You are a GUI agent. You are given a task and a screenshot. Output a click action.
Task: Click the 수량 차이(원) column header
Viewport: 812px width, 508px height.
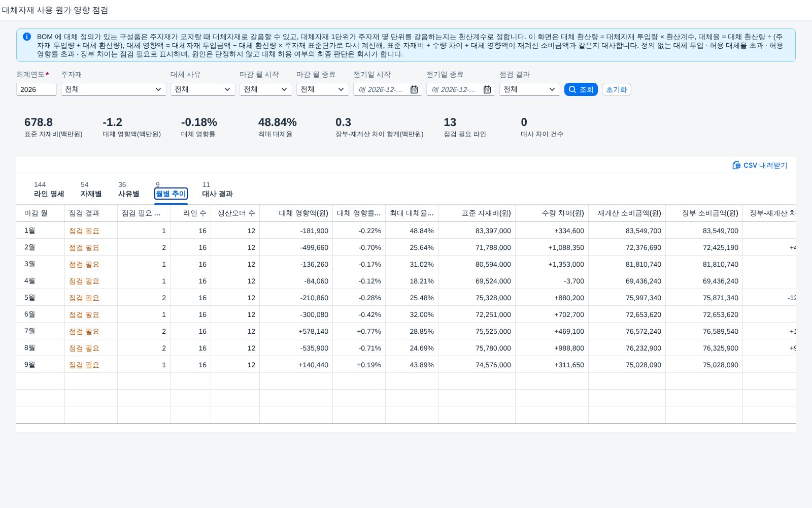(552, 213)
